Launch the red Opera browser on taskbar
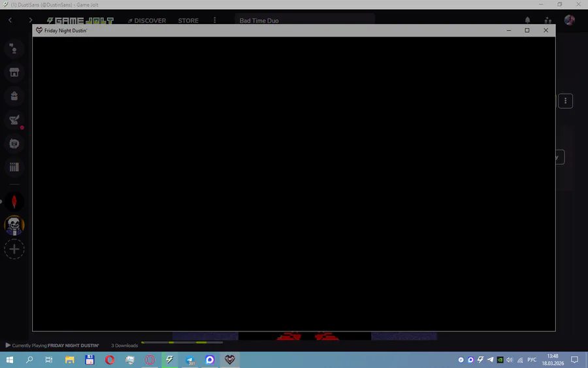This screenshot has width=588, height=368. click(x=110, y=360)
